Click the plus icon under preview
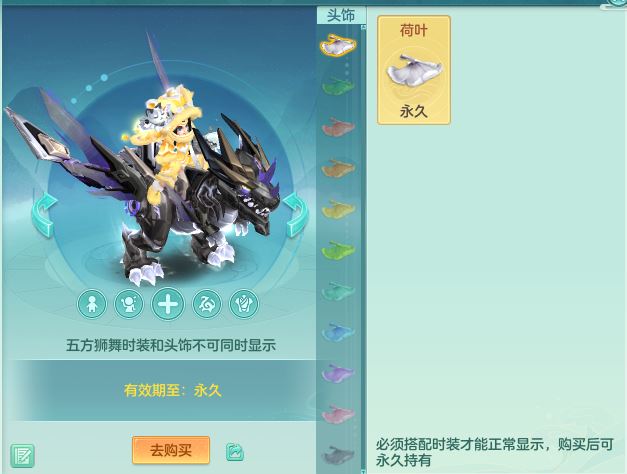The image size is (627, 474). 168,304
